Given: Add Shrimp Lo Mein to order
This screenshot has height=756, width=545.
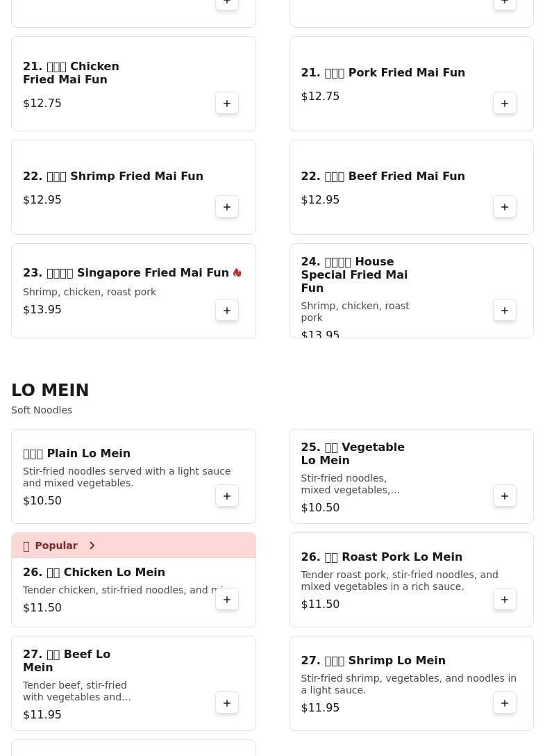Looking at the screenshot, I should pos(505,703).
